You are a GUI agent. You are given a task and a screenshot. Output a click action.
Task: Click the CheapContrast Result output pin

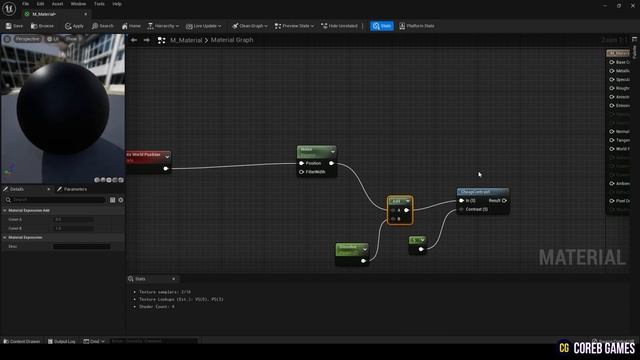pyautogui.click(x=504, y=200)
